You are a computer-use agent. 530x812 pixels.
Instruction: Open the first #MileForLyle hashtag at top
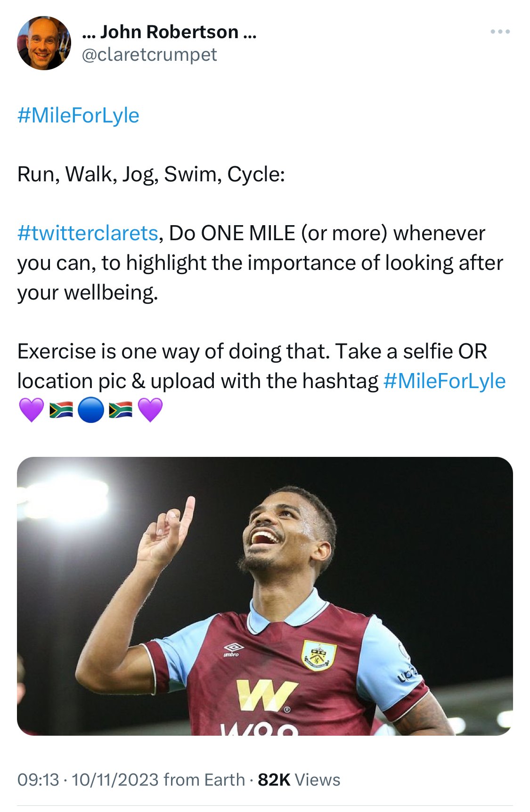tap(78, 115)
